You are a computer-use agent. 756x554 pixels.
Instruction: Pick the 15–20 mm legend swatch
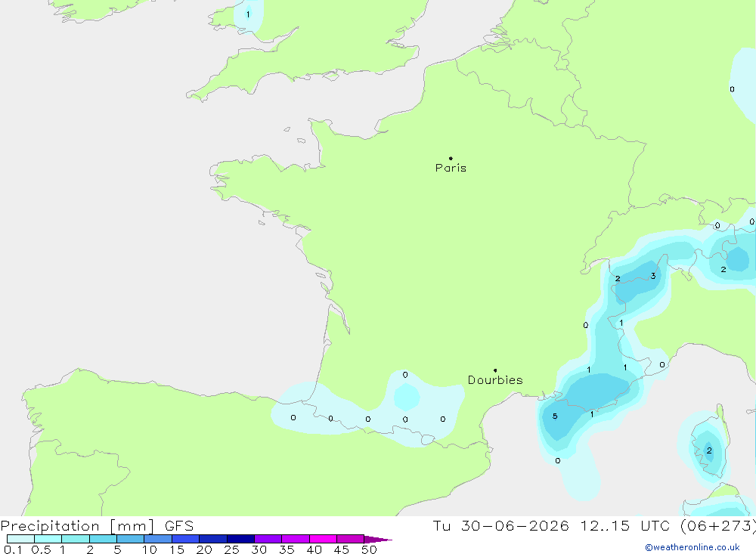[186, 539]
